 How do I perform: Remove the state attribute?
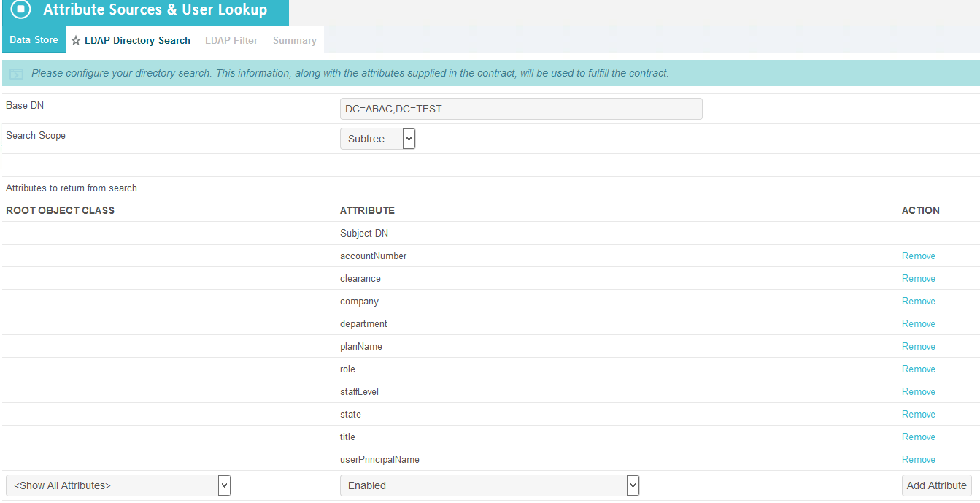[919, 415]
